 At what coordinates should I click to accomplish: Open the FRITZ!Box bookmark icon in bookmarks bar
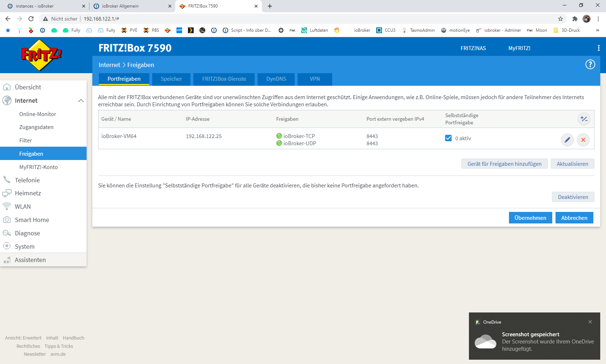coord(168,30)
